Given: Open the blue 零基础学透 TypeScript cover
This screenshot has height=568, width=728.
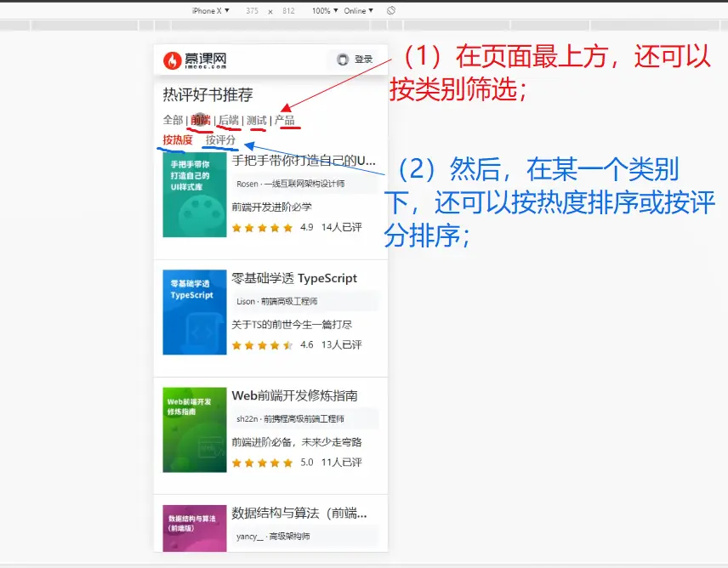Looking at the screenshot, I should [x=195, y=312].
